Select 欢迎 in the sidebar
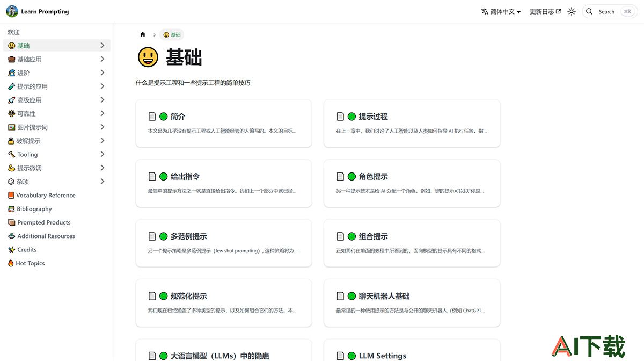 click(x=13, y=32)
